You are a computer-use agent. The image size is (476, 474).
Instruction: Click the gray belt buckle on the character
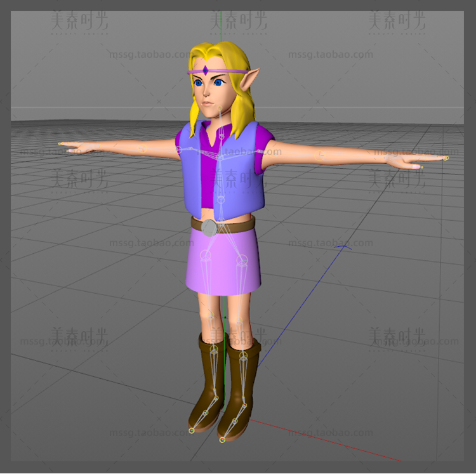click(x=209, y=228)
